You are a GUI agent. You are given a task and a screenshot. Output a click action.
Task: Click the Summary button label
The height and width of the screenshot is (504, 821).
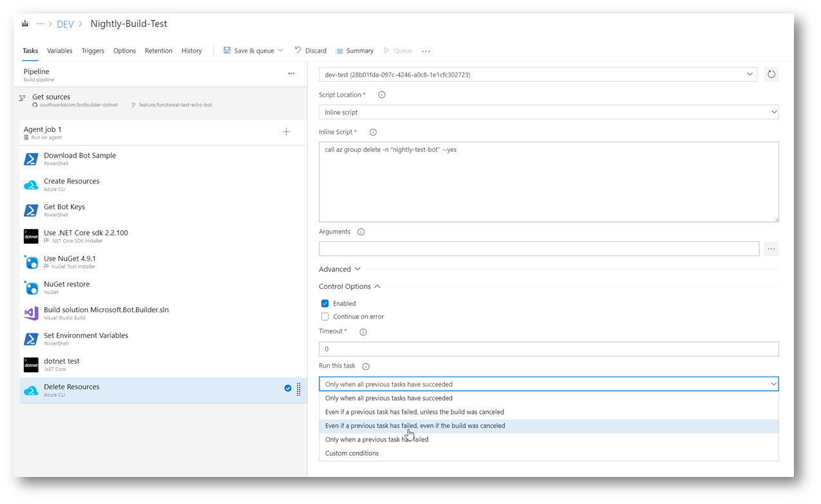(x=360, y=51)
